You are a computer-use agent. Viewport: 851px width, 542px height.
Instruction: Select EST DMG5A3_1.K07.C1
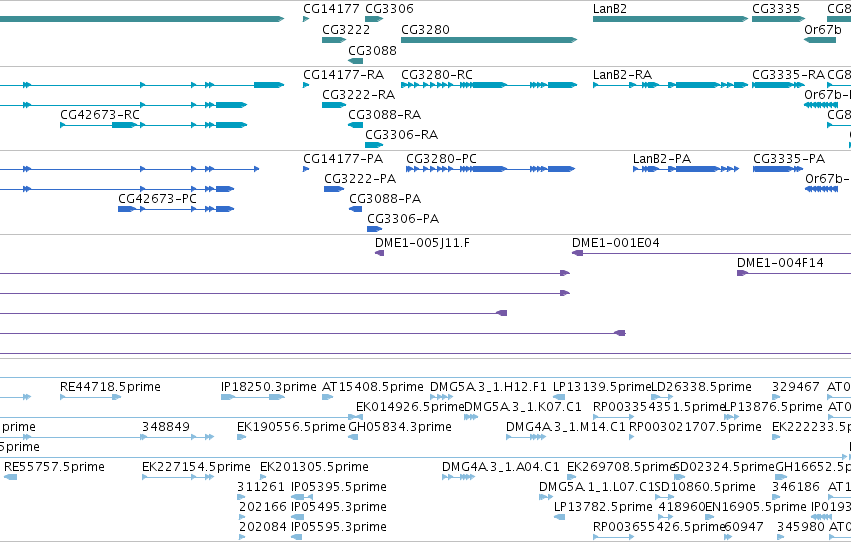tap(471, 417)
